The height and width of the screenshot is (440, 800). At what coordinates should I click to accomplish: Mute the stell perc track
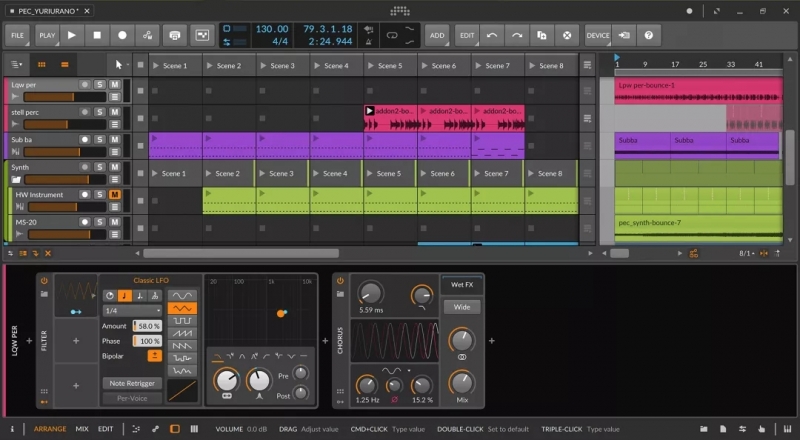[x=115, y=112]
